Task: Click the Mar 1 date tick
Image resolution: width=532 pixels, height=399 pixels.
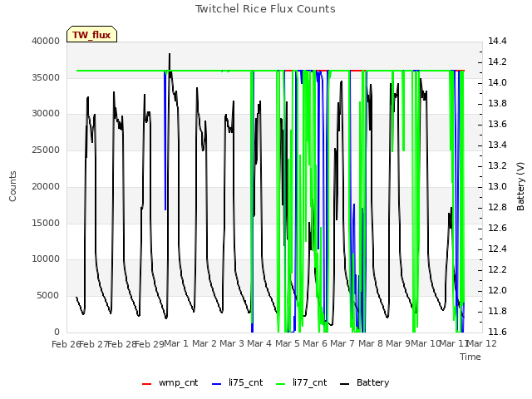Action: point(176,344)
